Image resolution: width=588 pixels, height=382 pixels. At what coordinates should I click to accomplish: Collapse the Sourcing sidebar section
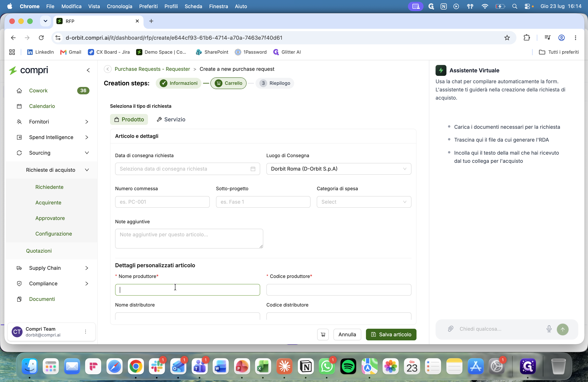(x=87, y=153)
